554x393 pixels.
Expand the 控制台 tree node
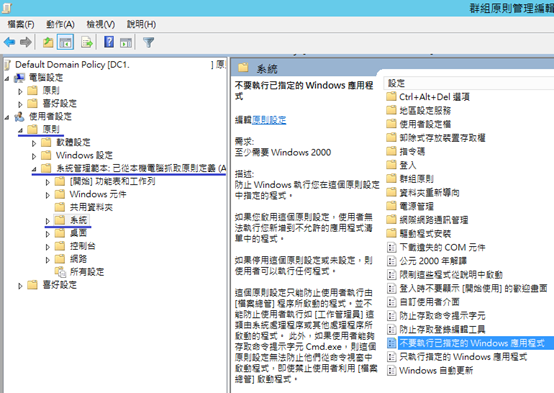48,247
